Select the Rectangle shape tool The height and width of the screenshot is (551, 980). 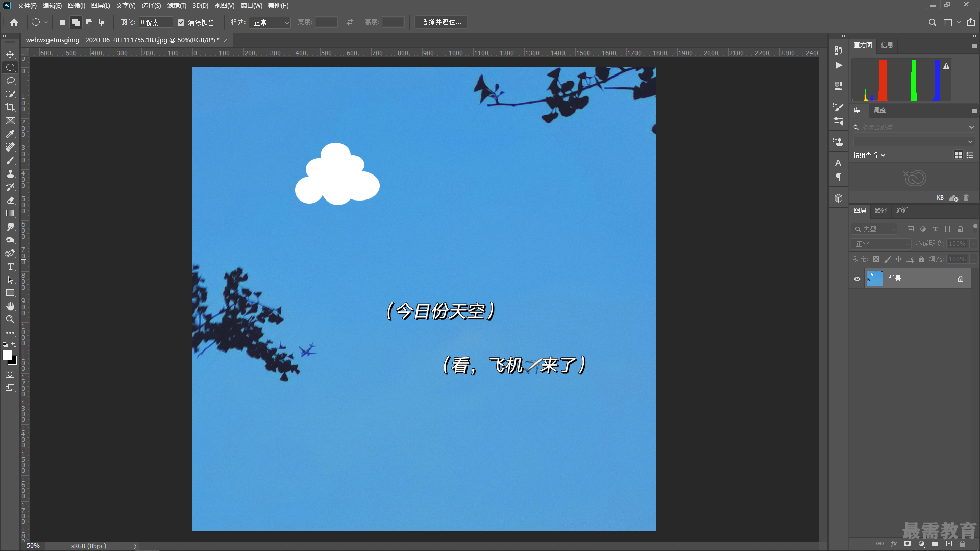[10, 293]
